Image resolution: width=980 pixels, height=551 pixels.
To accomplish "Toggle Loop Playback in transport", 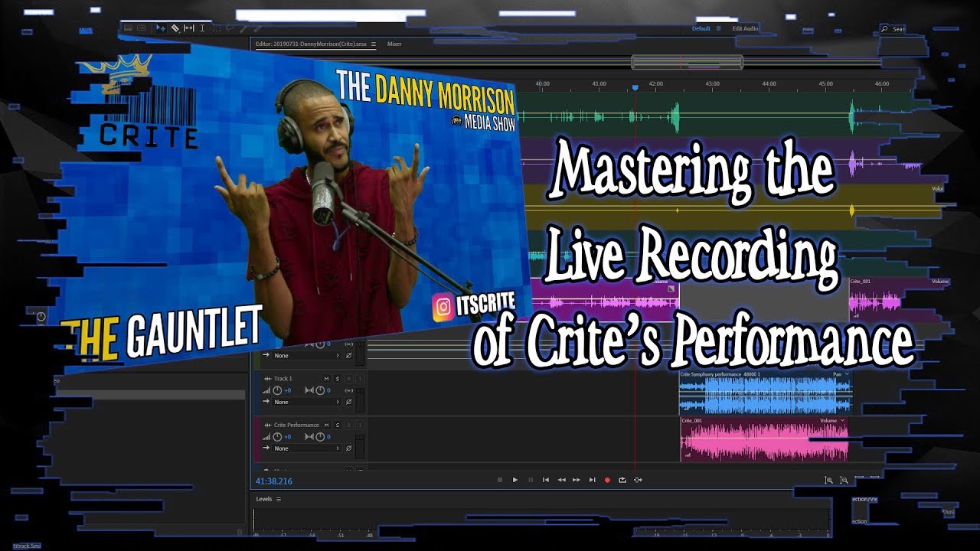I will point(622,480).
